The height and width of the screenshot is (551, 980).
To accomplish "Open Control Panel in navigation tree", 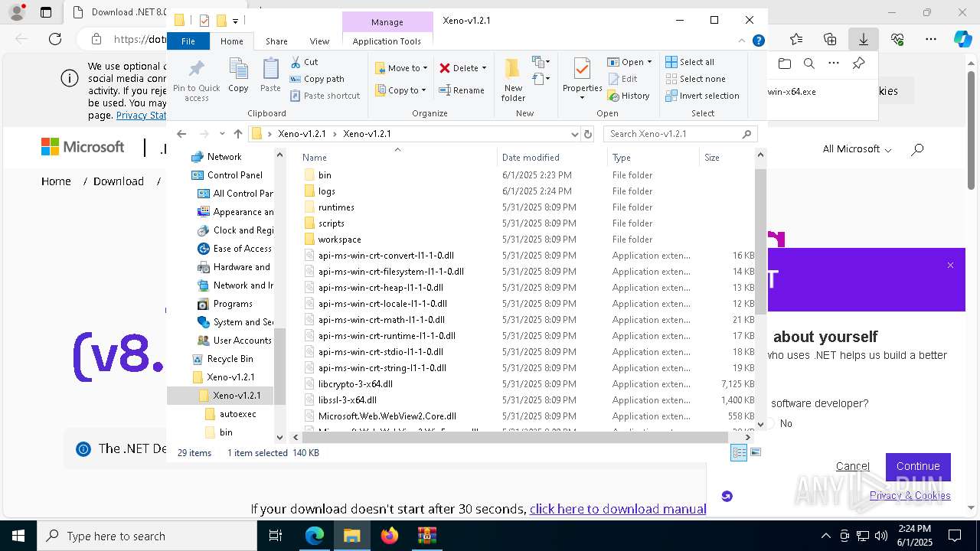I will point(234,175).
